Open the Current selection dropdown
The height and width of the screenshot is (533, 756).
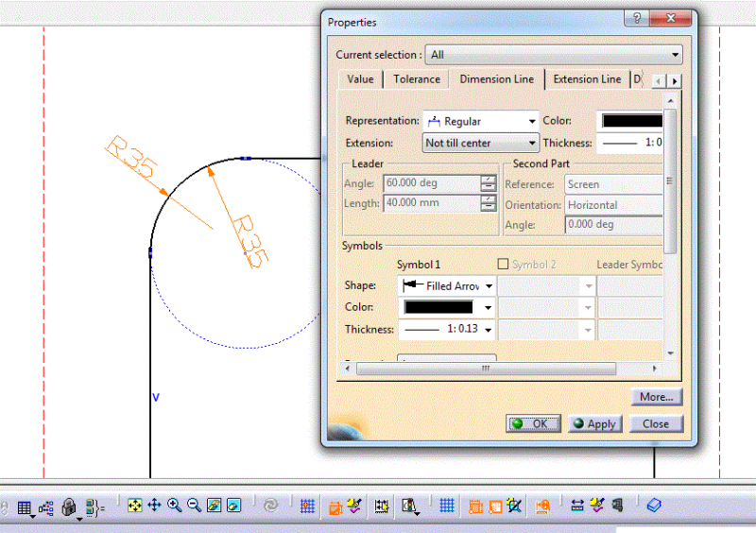554,55
